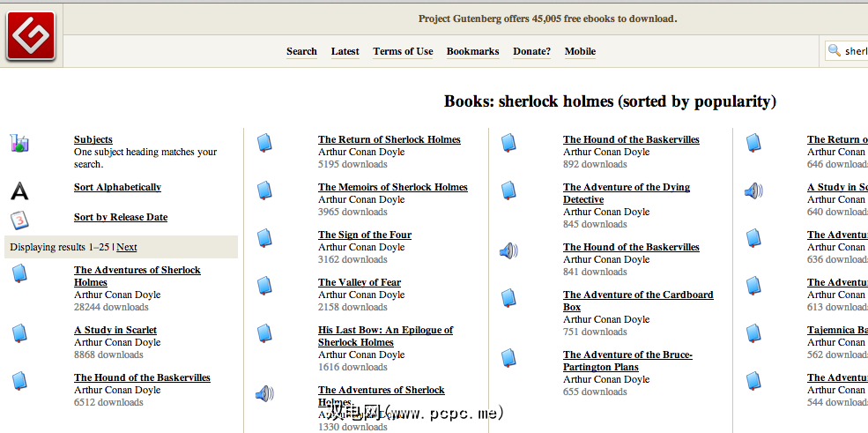Open The Adventures of Sherlock Holmes 28244 downloads title
Viewport: 868px width, 433px height.
click(137, 276)
